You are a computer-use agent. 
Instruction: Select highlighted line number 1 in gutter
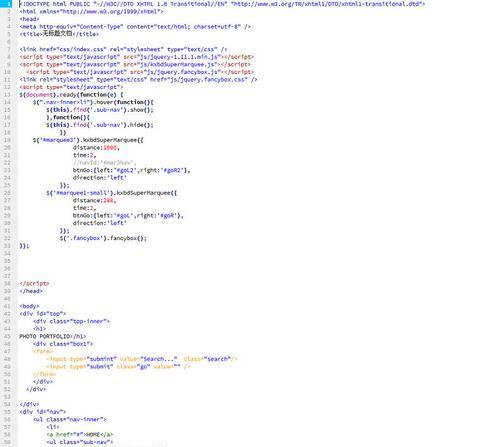pos(7,4)
